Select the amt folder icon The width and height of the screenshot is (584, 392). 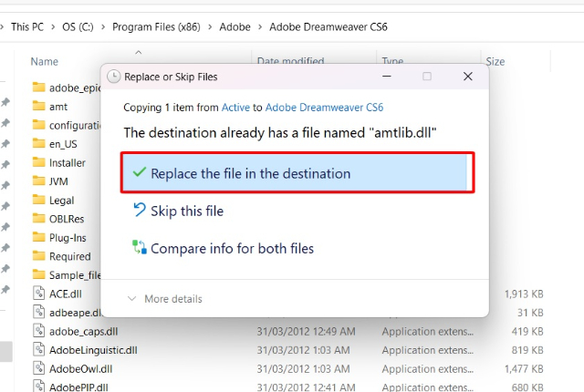[38, 106]
